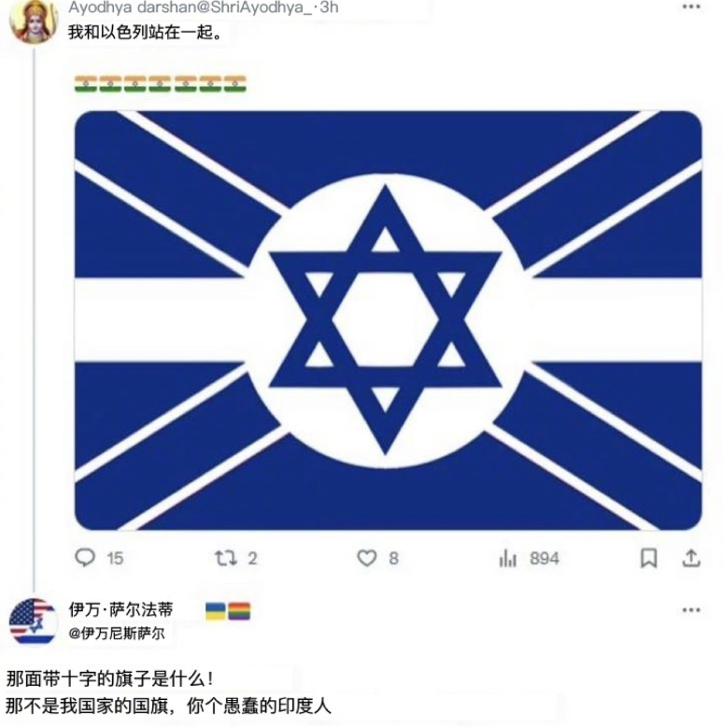
Task: Click the display name 伊万·萨尔法蒂
Action: pyautogui.click(x=120, y=609)
